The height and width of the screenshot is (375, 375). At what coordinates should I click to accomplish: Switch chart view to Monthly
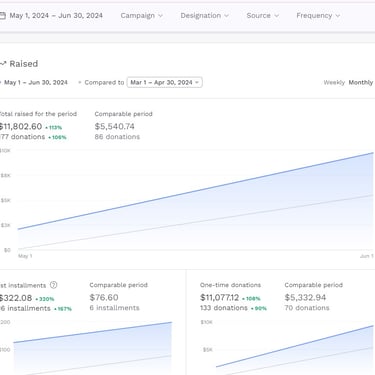[361, 82]
